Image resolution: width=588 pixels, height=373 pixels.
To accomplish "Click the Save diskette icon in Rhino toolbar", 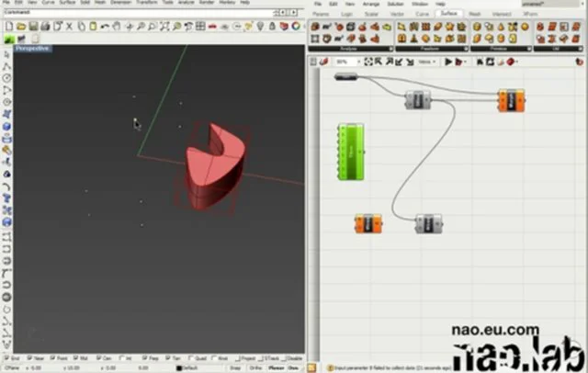I will click(x=33, y=27).
